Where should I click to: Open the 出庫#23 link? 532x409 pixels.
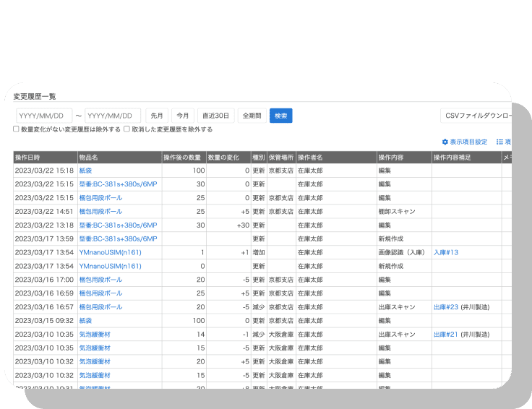pos(446,307)
